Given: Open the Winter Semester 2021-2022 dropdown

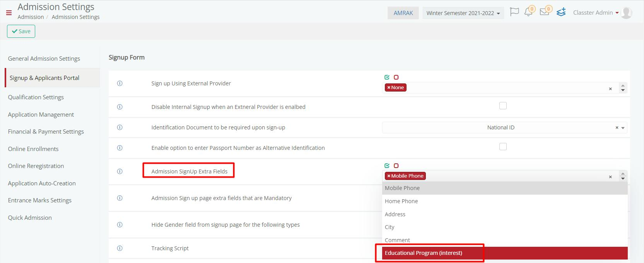Looking at the screenshot, I should click(x=463, y=13).
